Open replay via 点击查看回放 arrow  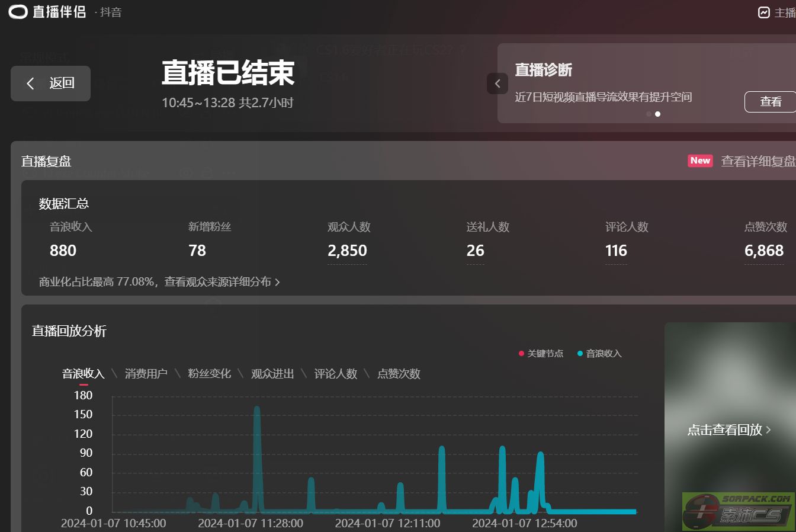769,430
